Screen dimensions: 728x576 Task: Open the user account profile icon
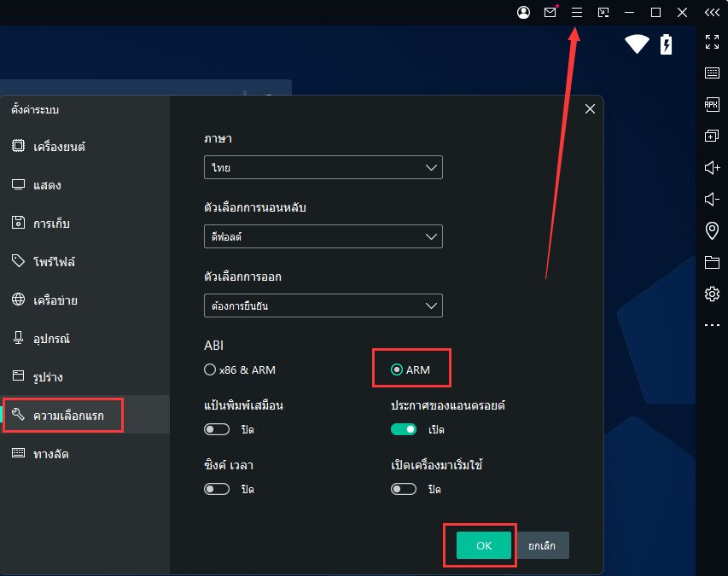523,13
